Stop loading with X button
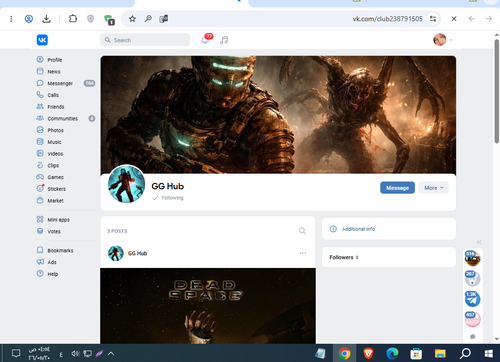This screenshot has height=362, width=500. pyautogui.click(x=454, y=19)
